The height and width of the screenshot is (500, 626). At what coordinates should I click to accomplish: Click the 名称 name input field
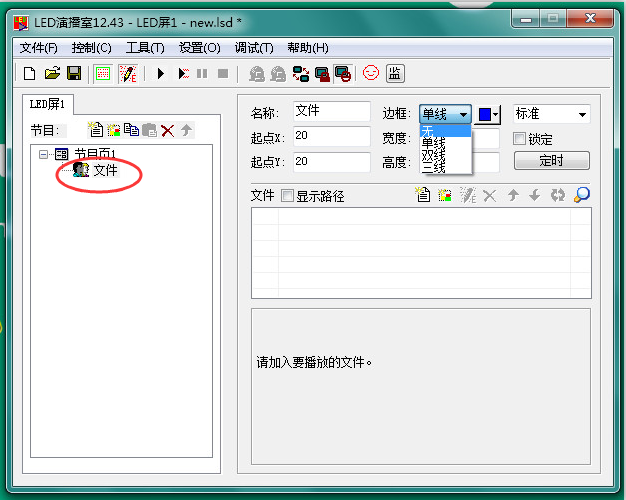[331, 112]
